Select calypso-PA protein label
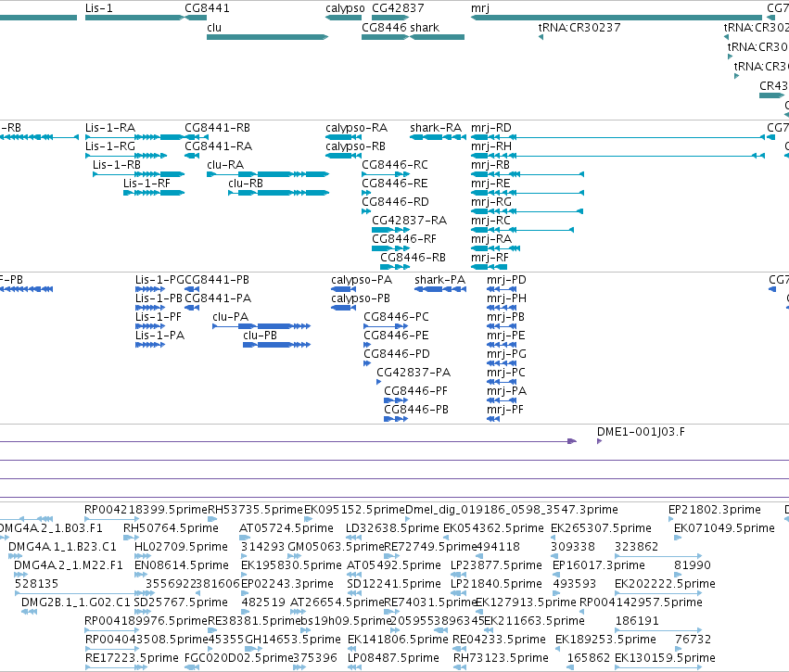The height and width of the screenshot is (672, 789). pyautogui.click(x=362, y=280)
